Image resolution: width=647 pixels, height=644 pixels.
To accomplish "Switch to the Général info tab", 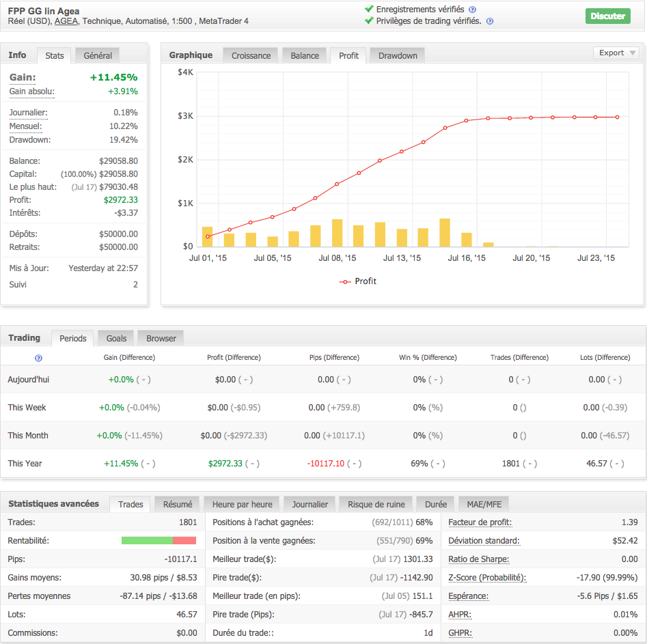I will pyautogui.click(x=97, y=55).
